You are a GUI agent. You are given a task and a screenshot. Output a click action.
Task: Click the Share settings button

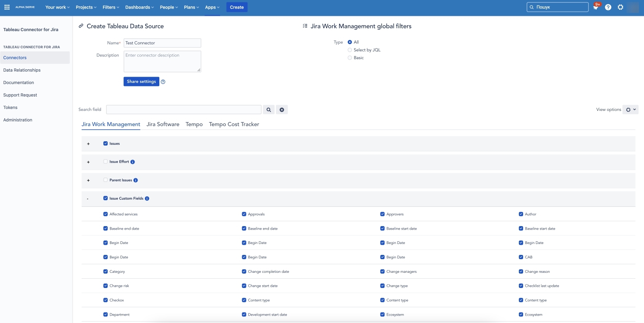[x=141, y=81]
